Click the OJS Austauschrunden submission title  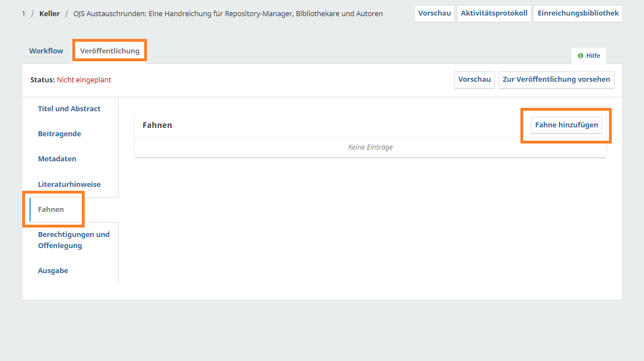228,14
